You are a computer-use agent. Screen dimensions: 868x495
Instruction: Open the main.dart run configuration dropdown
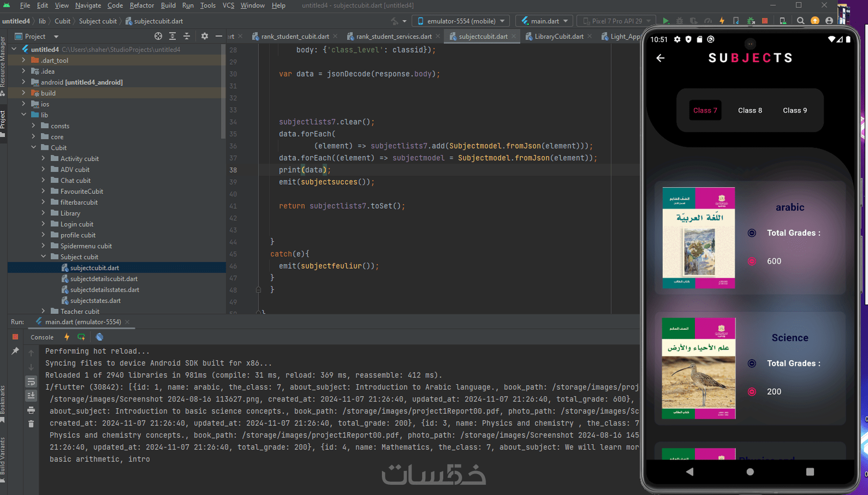(x=544, y=21)
